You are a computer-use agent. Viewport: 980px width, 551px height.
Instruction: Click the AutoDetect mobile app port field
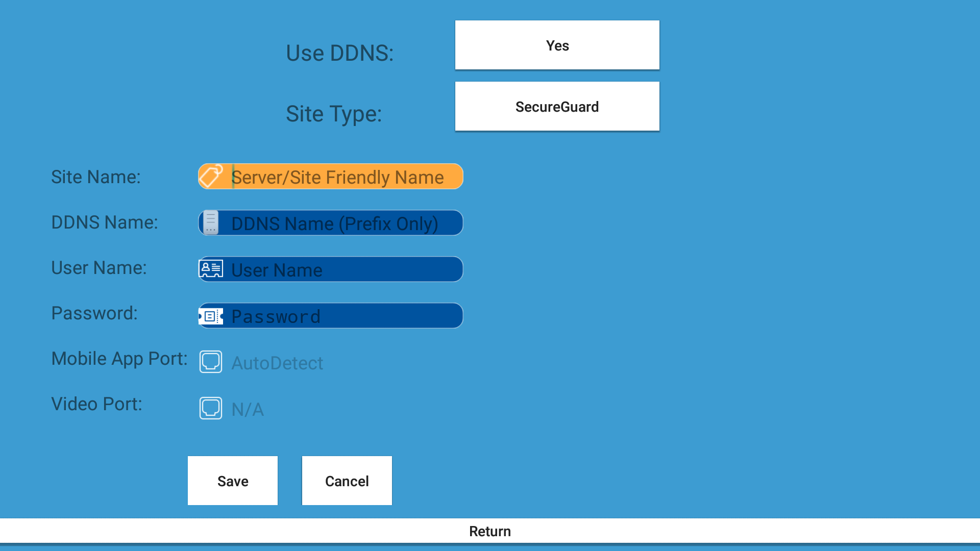tap(278, 363)
